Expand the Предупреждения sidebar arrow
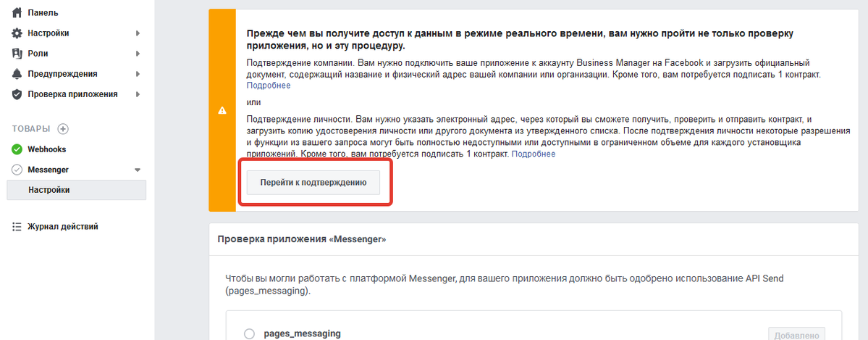This screenshot has width=868, height=340. [x=138, y=74]
